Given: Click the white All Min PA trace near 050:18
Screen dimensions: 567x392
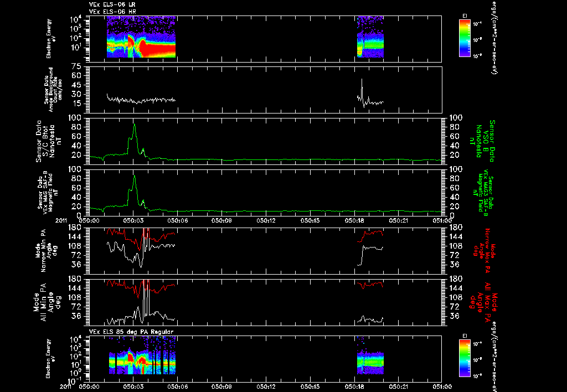Looking at the screenshot, I should (370, 319).
